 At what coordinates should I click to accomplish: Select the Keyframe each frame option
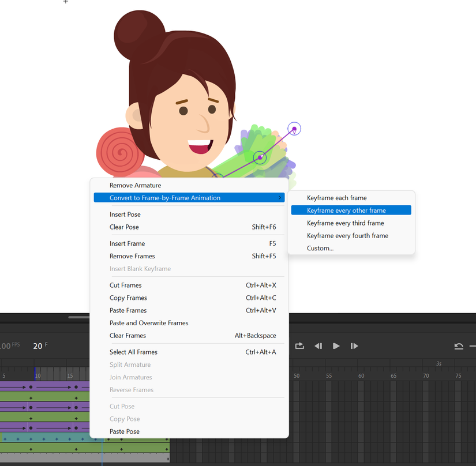click(336, 197)
